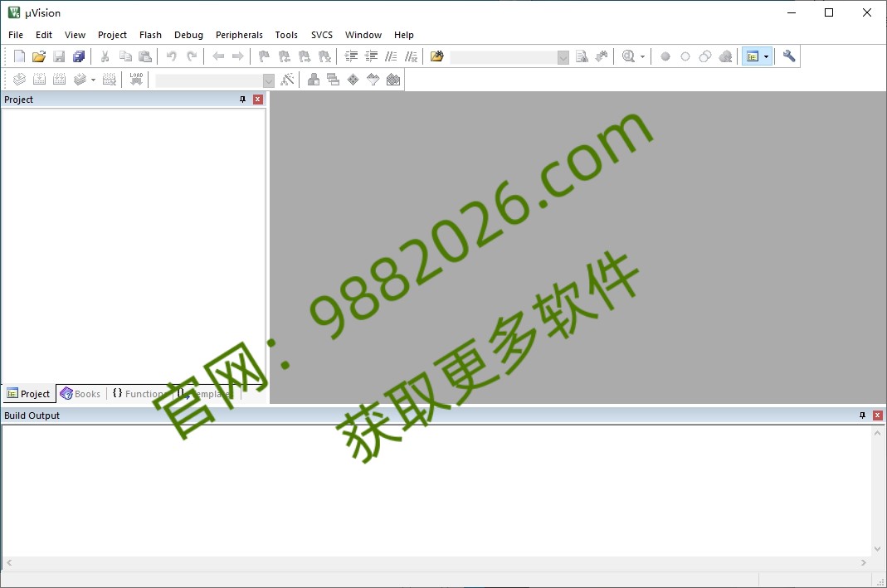
Task: Open Select Software Packs icon
Action: point(373,80)
